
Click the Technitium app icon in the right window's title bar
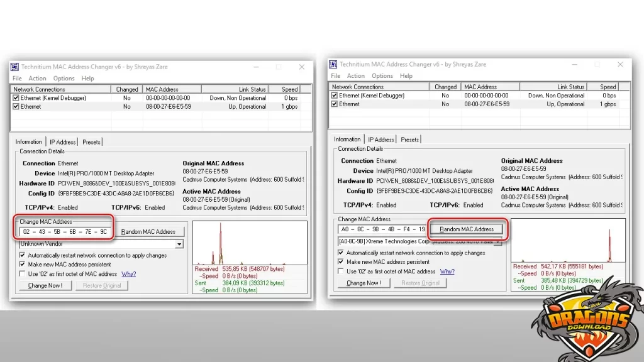click(332, 63)
